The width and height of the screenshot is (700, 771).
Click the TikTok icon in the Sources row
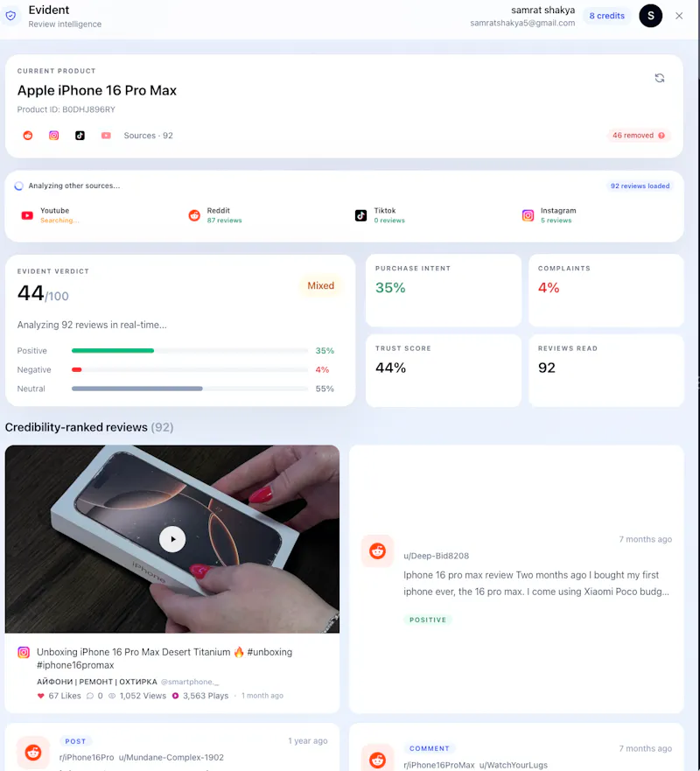pyautogui.click(x=80, y=136)
